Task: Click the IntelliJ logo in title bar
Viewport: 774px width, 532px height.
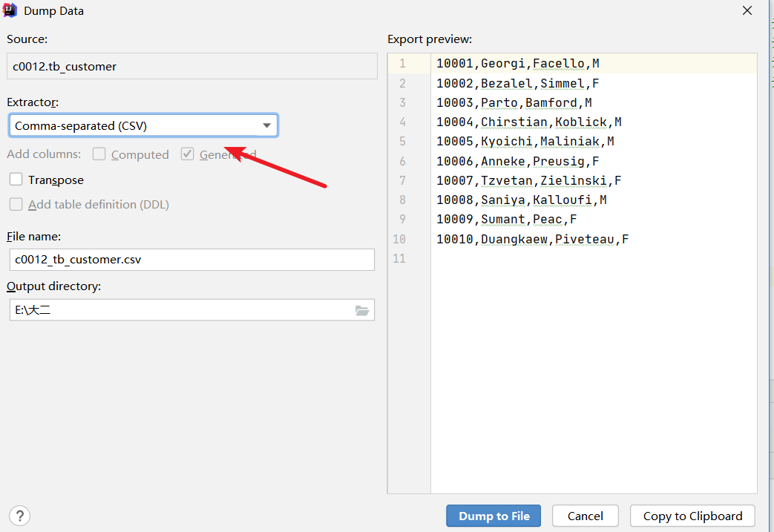Action: click(10, 11)
